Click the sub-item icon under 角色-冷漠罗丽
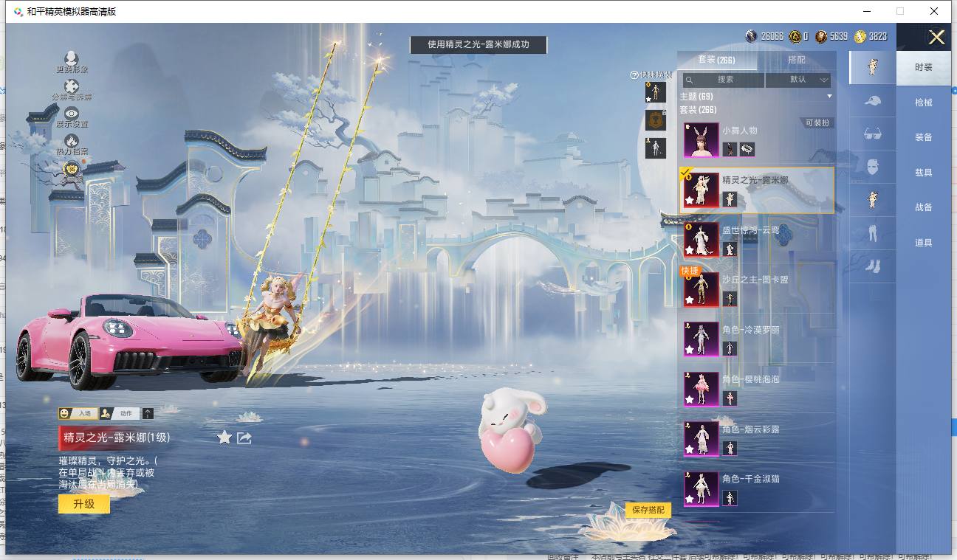 coord(730,348)
